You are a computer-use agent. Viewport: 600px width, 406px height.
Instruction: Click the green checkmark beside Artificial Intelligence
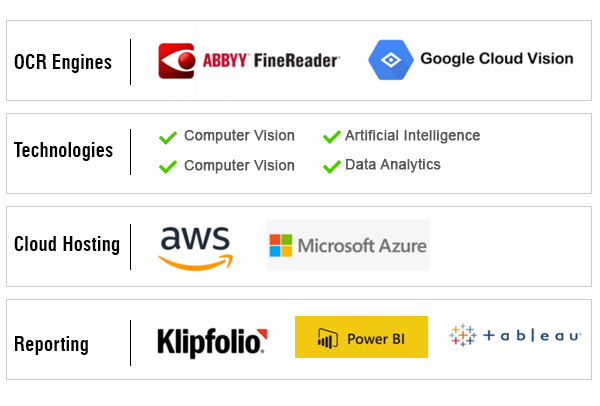coord(332,137)
